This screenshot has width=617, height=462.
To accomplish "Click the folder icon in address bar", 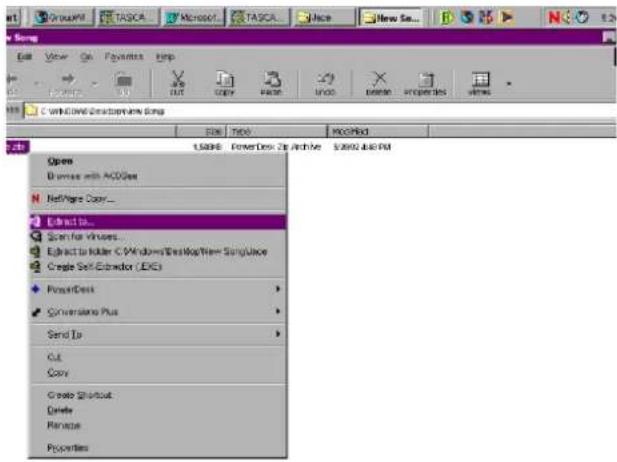I will coord(31,111).
